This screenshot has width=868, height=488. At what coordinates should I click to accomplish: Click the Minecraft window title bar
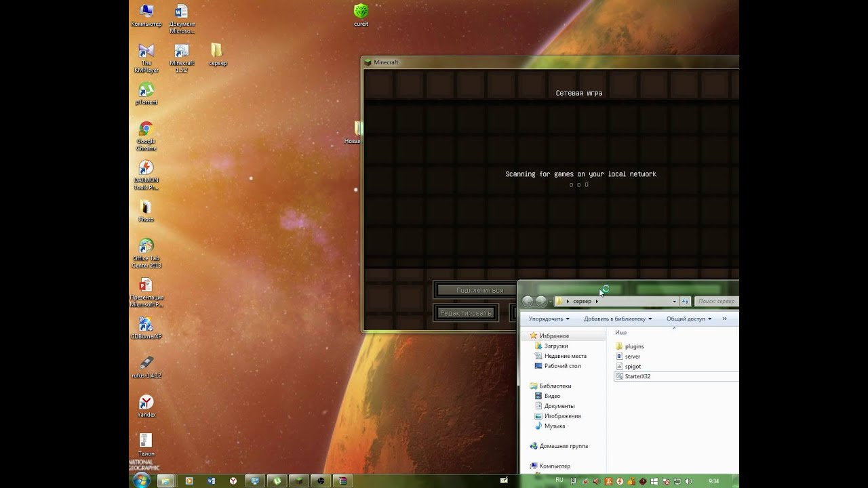(550, 62)
